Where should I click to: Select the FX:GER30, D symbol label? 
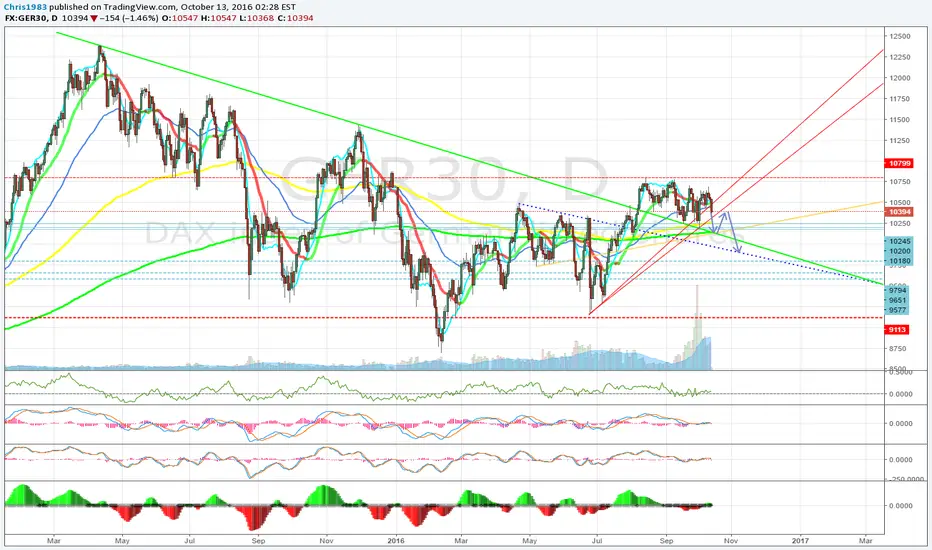coord(32,18)
